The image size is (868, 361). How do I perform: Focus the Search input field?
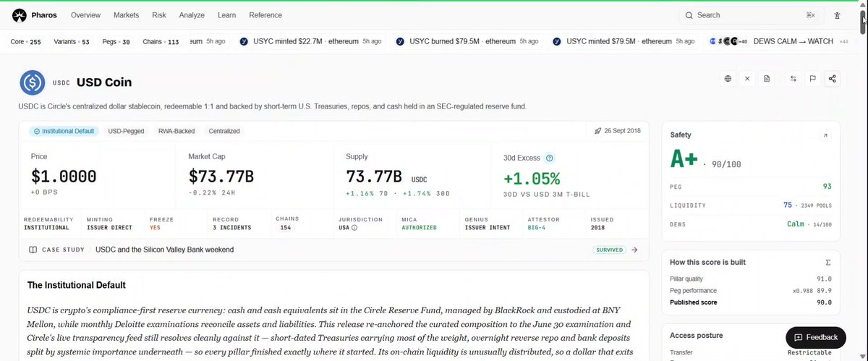(751, 15)
